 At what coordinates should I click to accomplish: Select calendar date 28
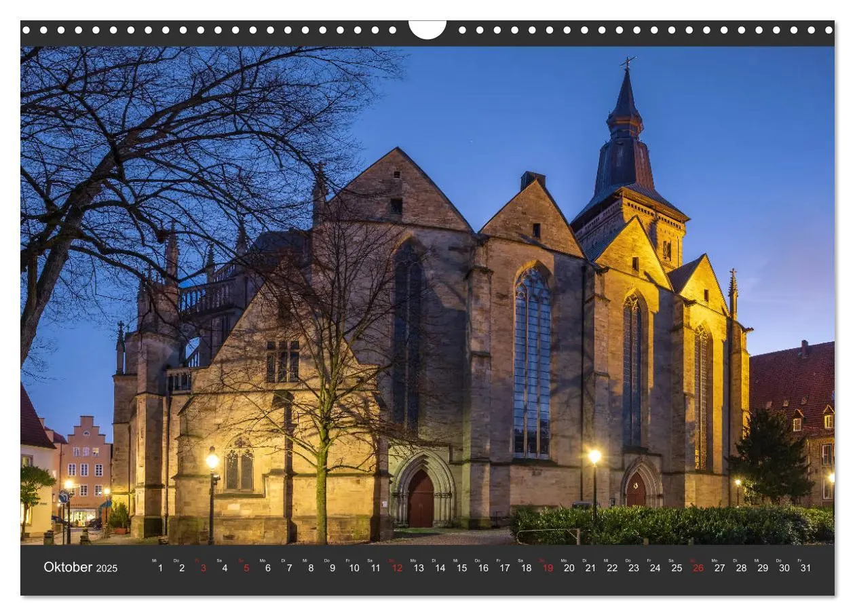pos(741,569)
